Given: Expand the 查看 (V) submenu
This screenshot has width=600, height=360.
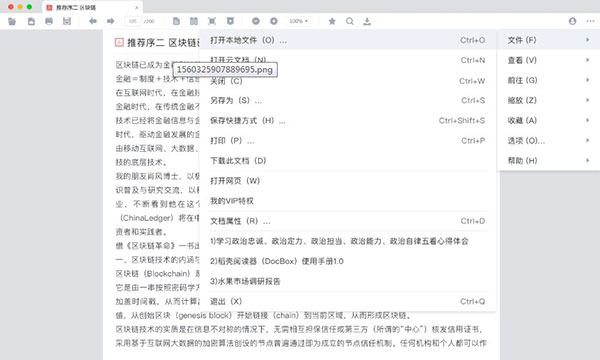Looking at the screenshot, I should (548, 60).
